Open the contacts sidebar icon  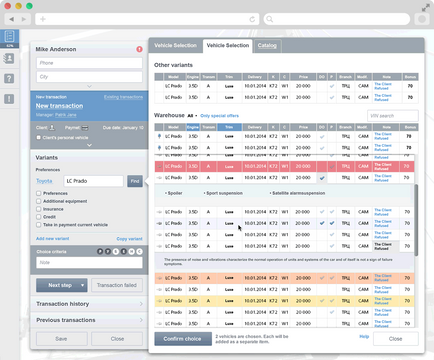pos(9,59)
